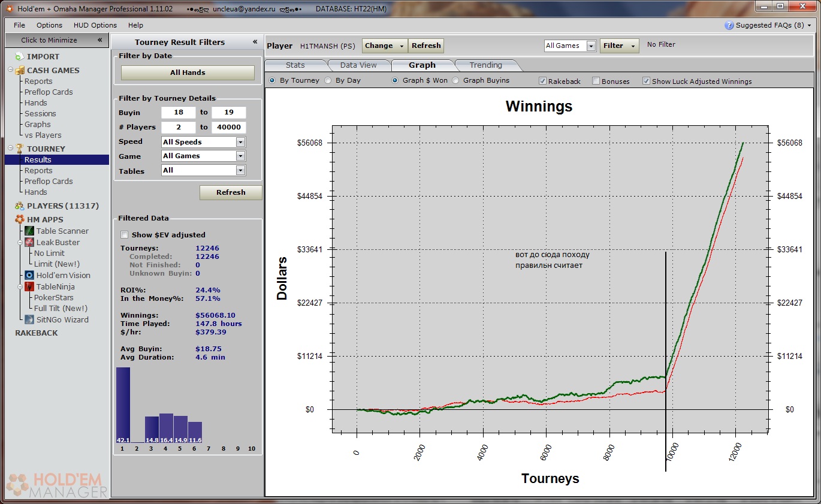
Task: Click the # Players minimum field
Action: pyautogui.click(x=179, y=127)
